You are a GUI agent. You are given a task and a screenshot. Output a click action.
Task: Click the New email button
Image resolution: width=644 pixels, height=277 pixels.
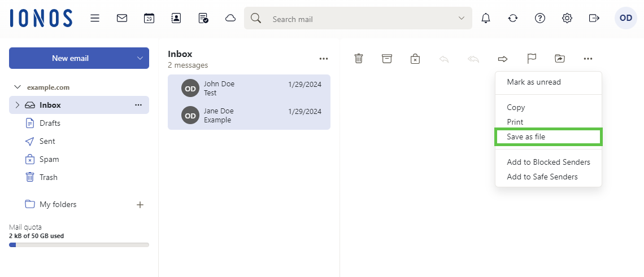tap(70, 58)
